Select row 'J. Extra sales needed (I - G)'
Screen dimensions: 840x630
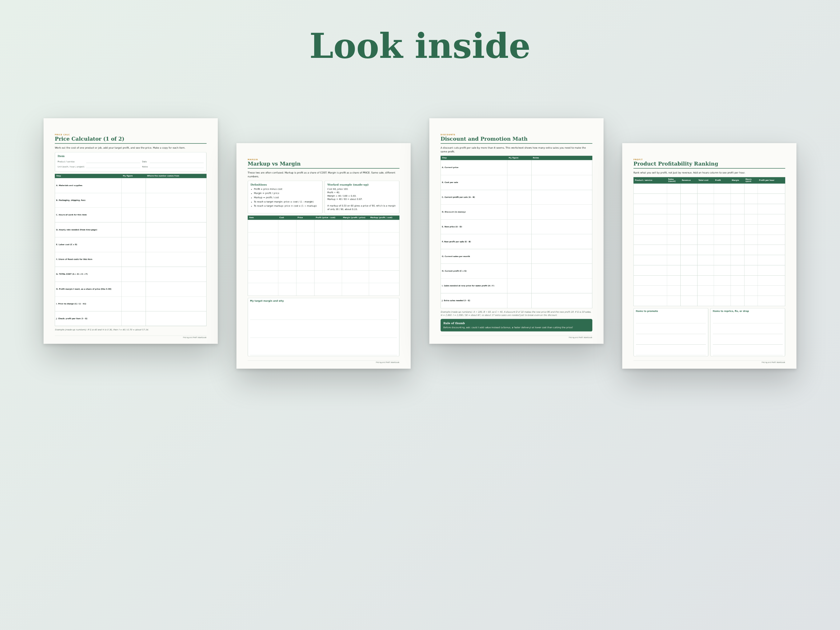(516, 301)
